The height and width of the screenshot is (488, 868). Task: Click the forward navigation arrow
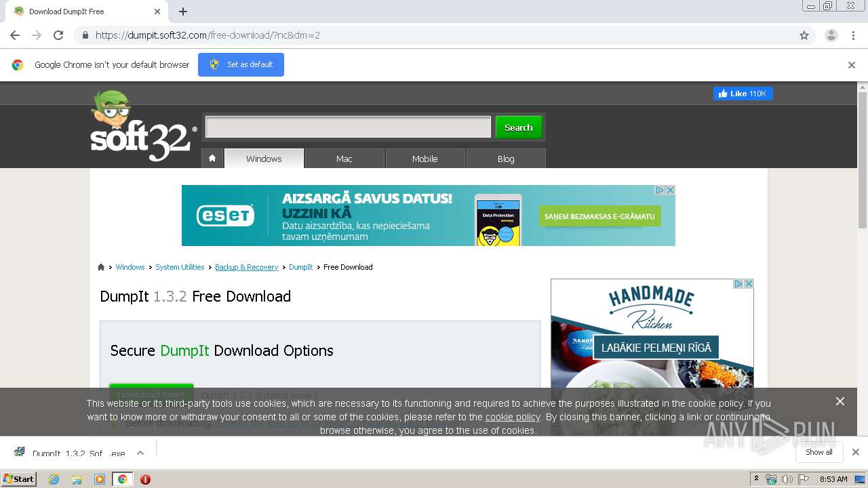pos(37,35)
